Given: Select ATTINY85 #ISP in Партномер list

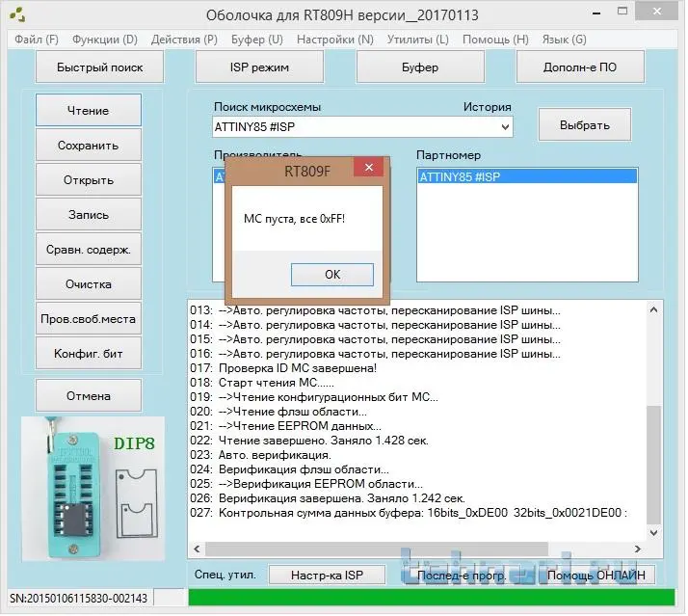Looking at the screenshot, I should click(527, 177).
